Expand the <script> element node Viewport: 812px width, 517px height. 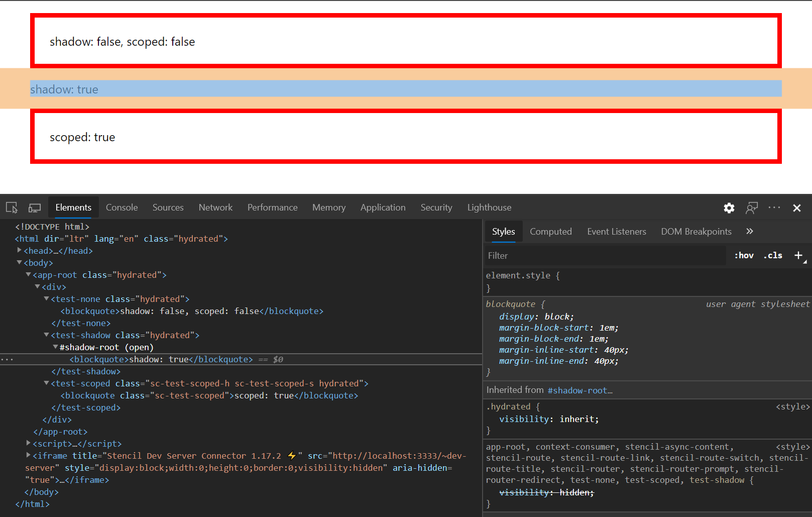28,443
